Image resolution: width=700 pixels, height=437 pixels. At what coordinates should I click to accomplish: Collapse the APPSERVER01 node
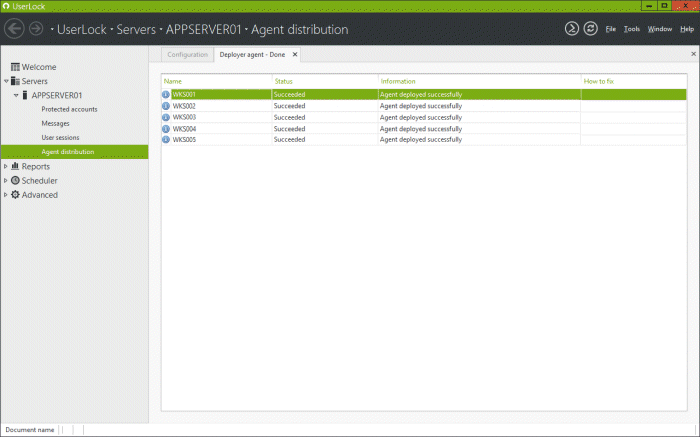tap(16, 95)
